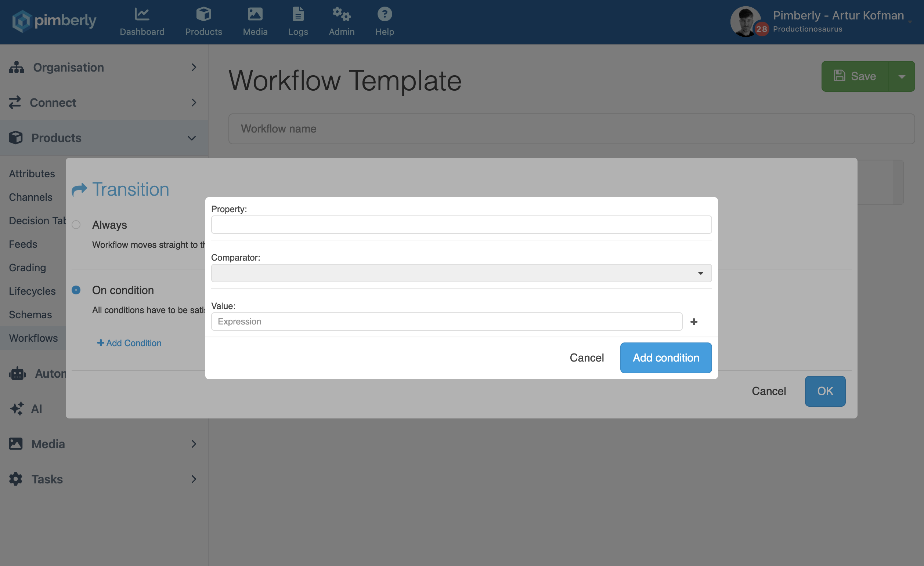Open Channels in the sidebar
Viewport: 924px width, 566px height.
click(x=31, y=197)
